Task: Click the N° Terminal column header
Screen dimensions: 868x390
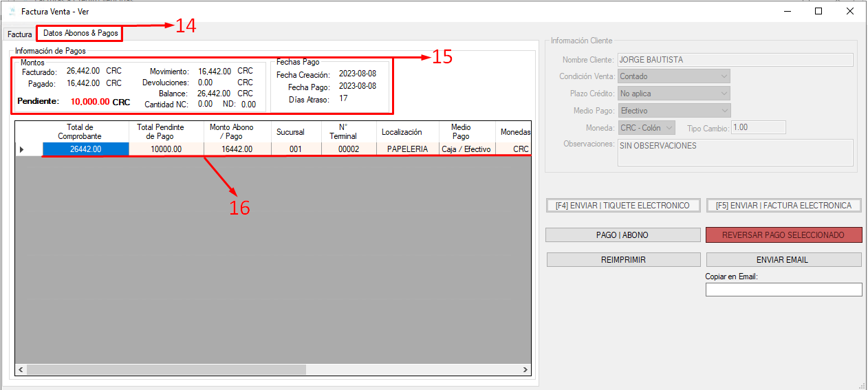Action: point(348,132)
